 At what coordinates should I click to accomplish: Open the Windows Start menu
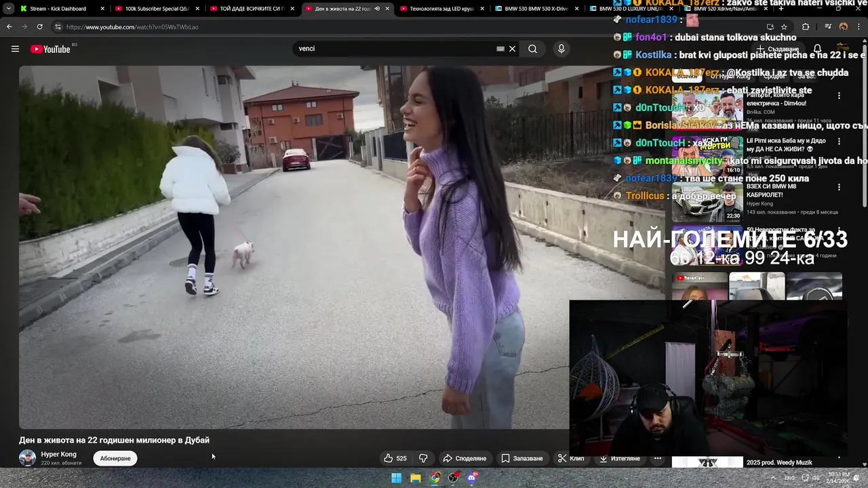(x=397, y=478)
